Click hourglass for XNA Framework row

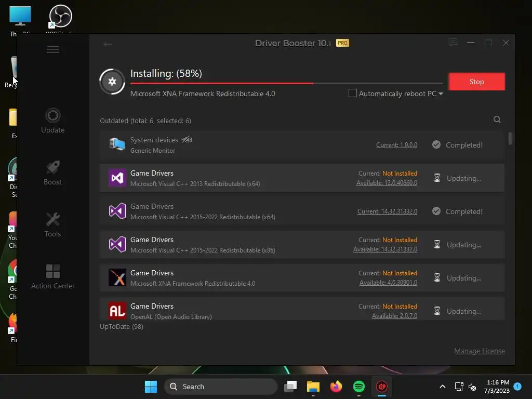(x=437, y=277)
